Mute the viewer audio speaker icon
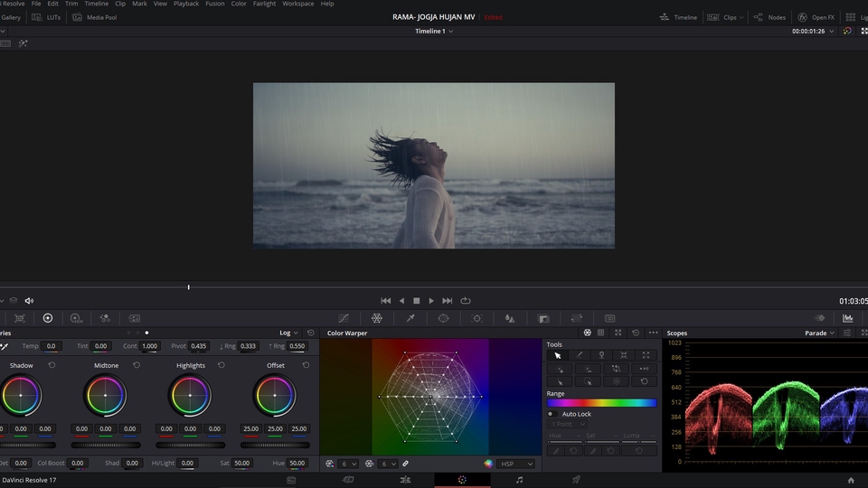The height and width of the screenshot is (488, 868). [x=29, y=301]
